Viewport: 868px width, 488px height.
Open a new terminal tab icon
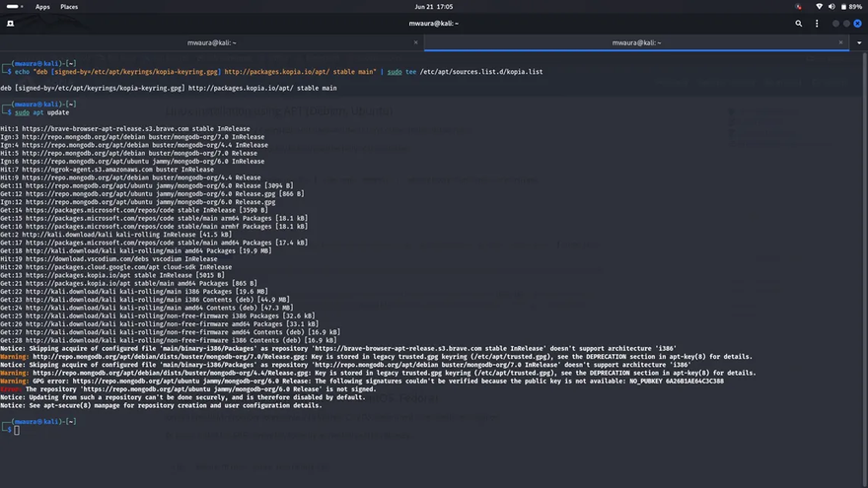(10, 24)
